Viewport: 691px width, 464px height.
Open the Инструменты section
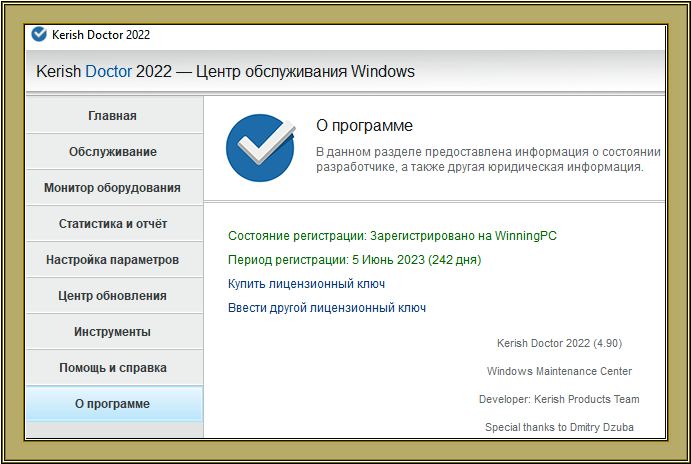114,332
